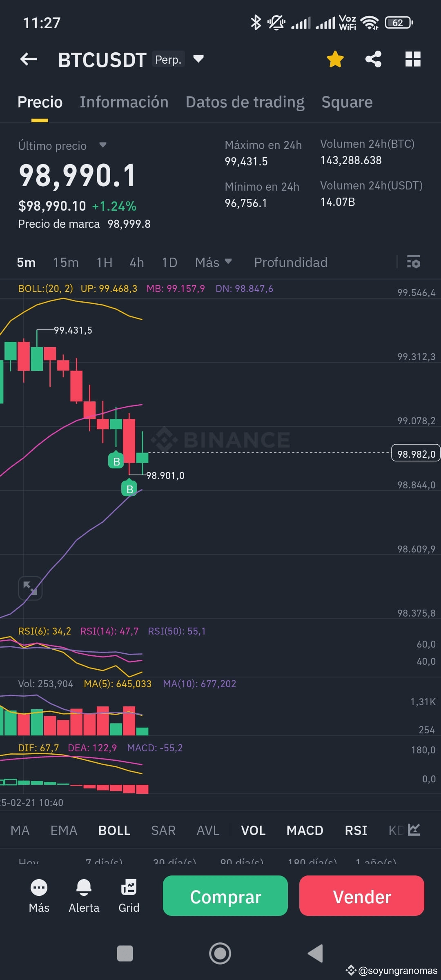Tap the DIF: 67,7 MACD label
441x980 pixels.
tap(38, 748)
